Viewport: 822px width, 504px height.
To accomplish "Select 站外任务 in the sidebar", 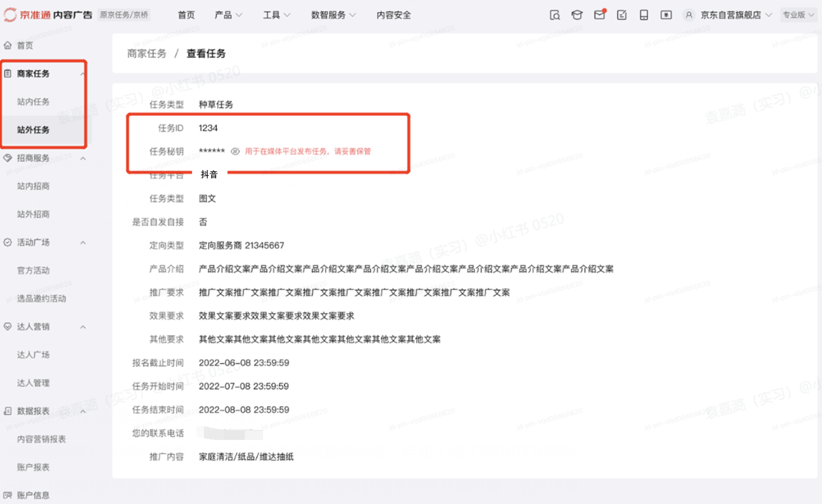I will pyautogui.click(x=33, y=130).
